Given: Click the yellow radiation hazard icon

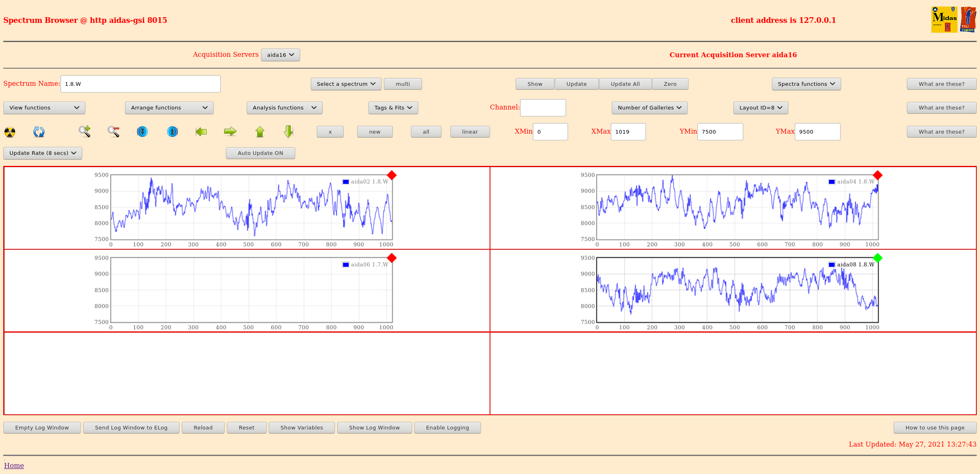Looking at the screenshot, I should point(10,132).
